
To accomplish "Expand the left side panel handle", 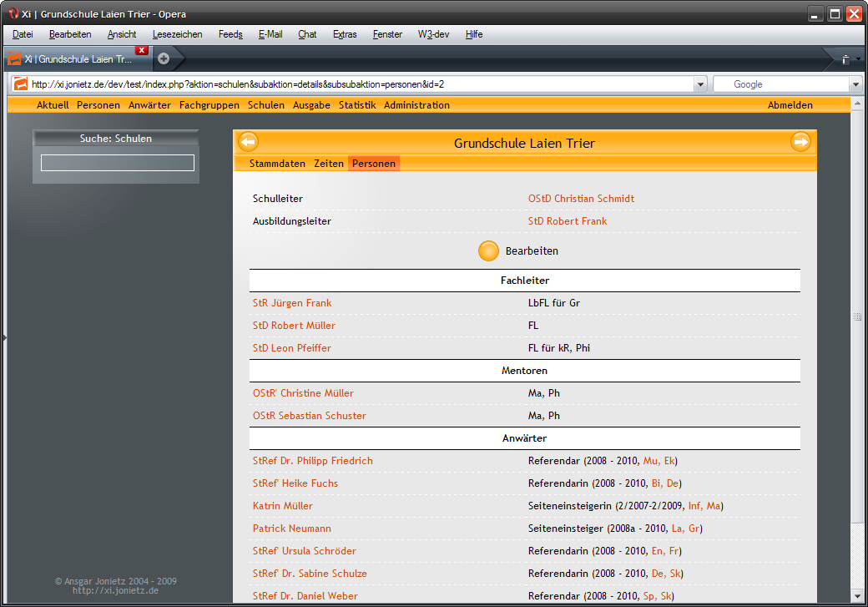I will [x=4, y=336].
